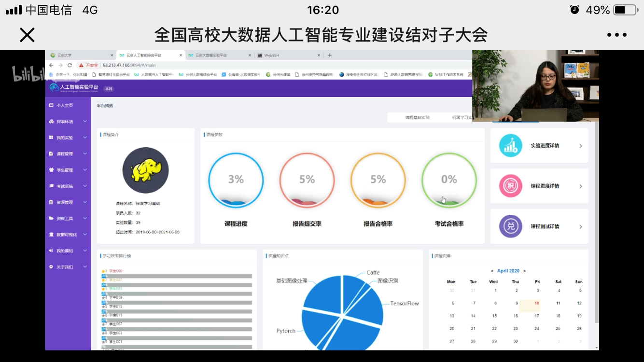644x362 pixels.
Task: Click the purple 课程测试详情 icon
Action: [510, 226]
